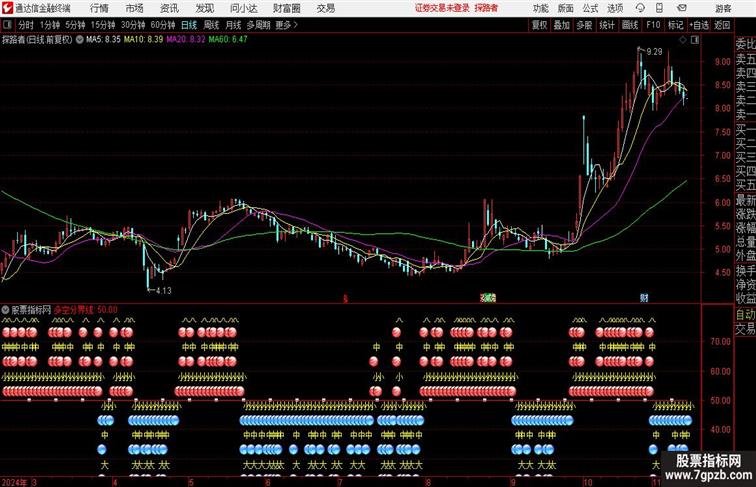Switch to 5分钟 period
The width and height of the screenshot is (756, 487).
75,25
